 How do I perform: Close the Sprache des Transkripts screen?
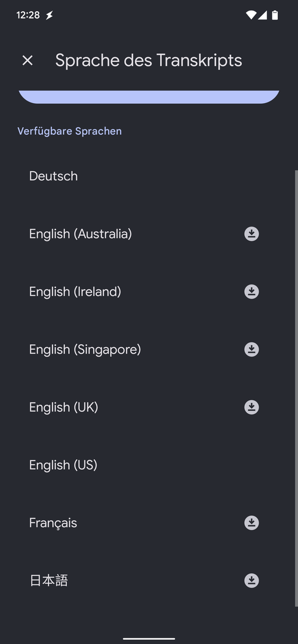(27, 60)
